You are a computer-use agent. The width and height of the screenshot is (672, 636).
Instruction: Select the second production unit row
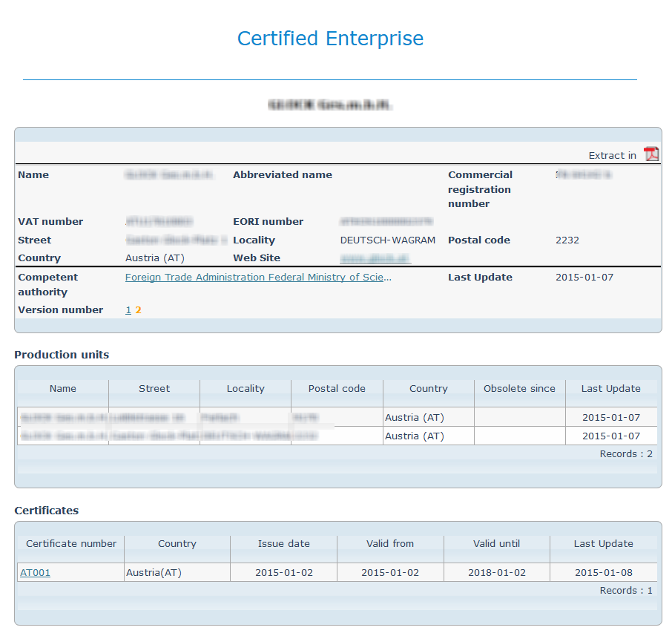(223, 436)
